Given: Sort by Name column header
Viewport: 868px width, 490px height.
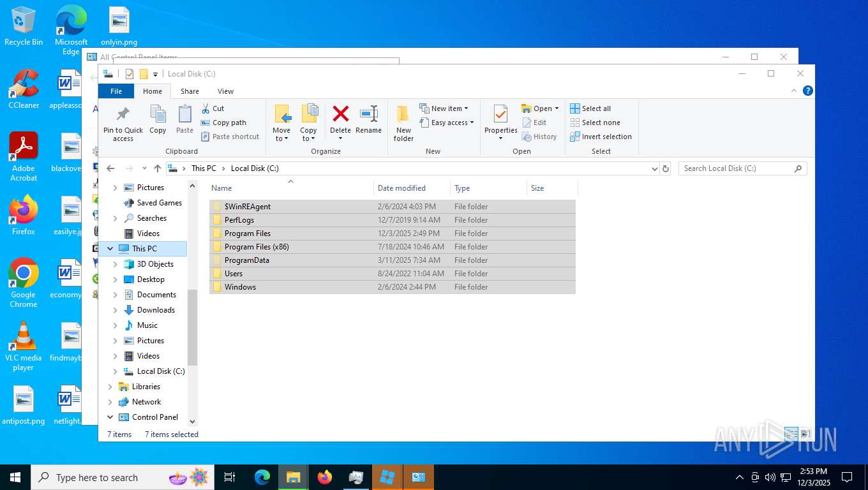Looking at the screenshot, I should (x=291, y=188).
